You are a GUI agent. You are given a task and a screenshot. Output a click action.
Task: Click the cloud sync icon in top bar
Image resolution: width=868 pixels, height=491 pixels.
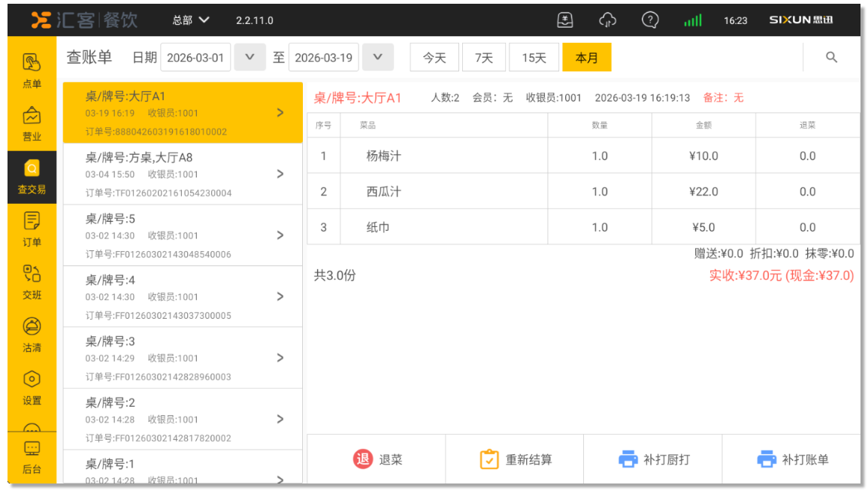click(607, 20)
